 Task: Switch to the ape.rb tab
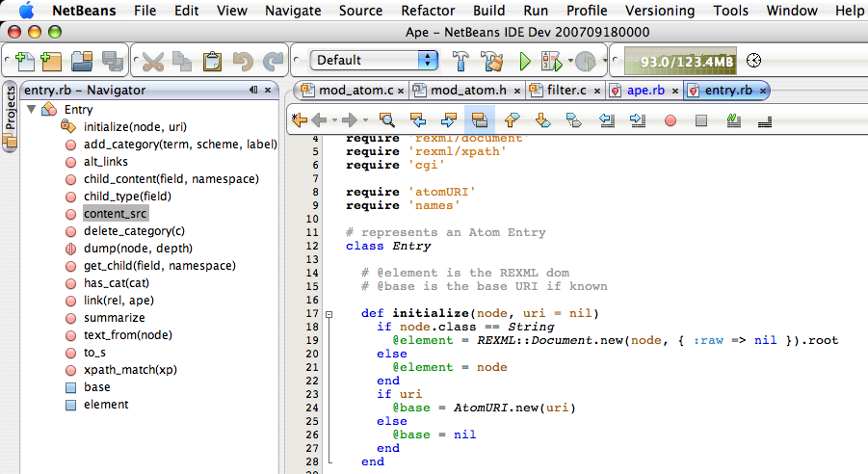[645, 91]
